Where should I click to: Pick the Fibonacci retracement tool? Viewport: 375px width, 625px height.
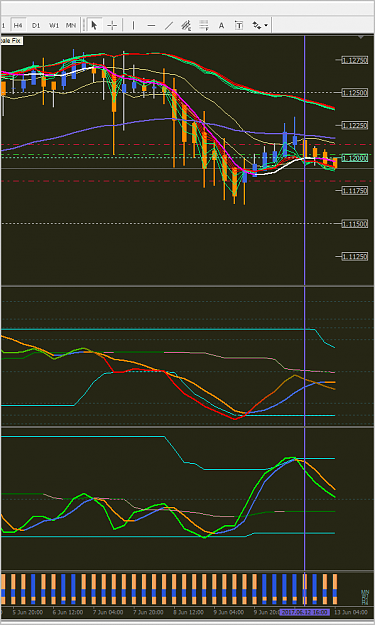(204, 26)
